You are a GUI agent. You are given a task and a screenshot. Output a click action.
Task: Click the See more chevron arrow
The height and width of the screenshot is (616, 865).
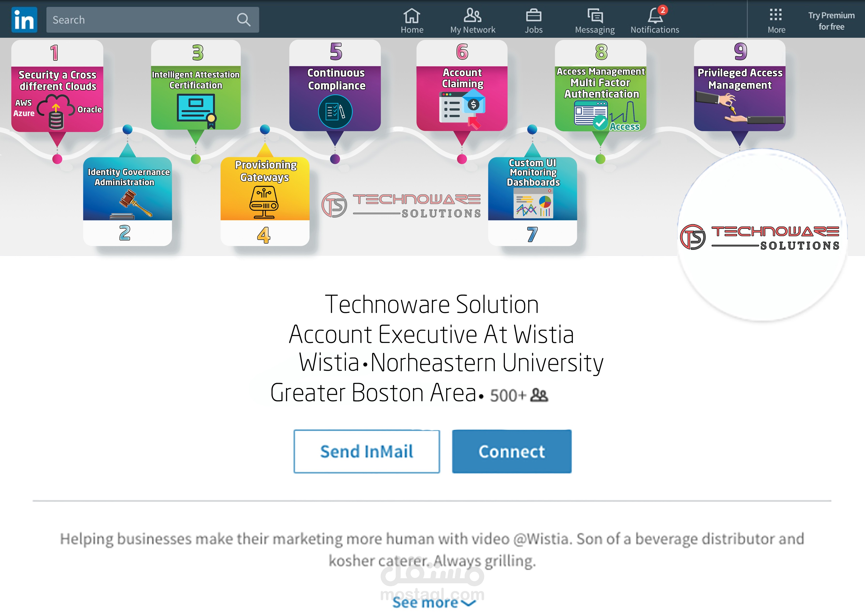coord(469,603)
